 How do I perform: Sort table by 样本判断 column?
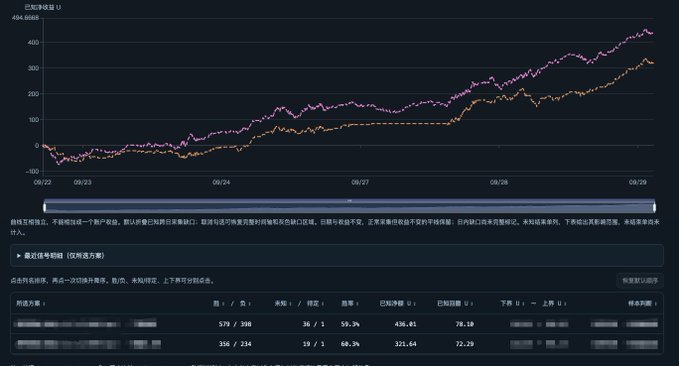click(x=642, y=303)
